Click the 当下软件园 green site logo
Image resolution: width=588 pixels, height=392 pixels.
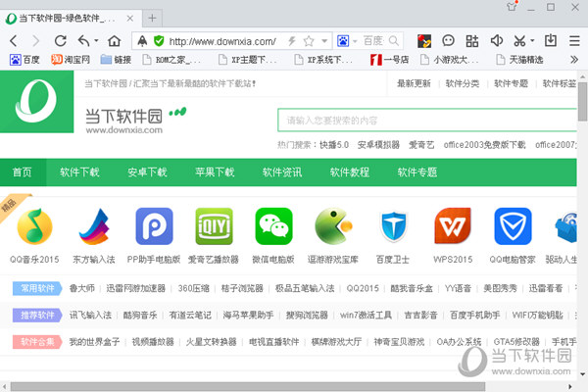click(37, 102)
